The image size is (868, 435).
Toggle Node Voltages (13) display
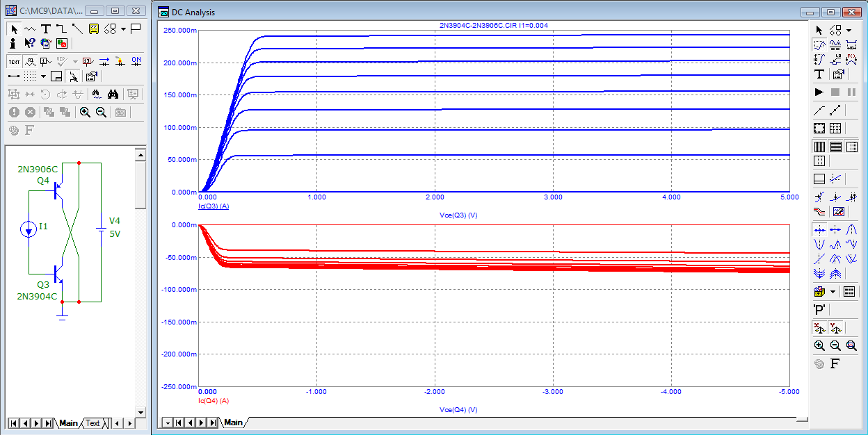point(88,61)
